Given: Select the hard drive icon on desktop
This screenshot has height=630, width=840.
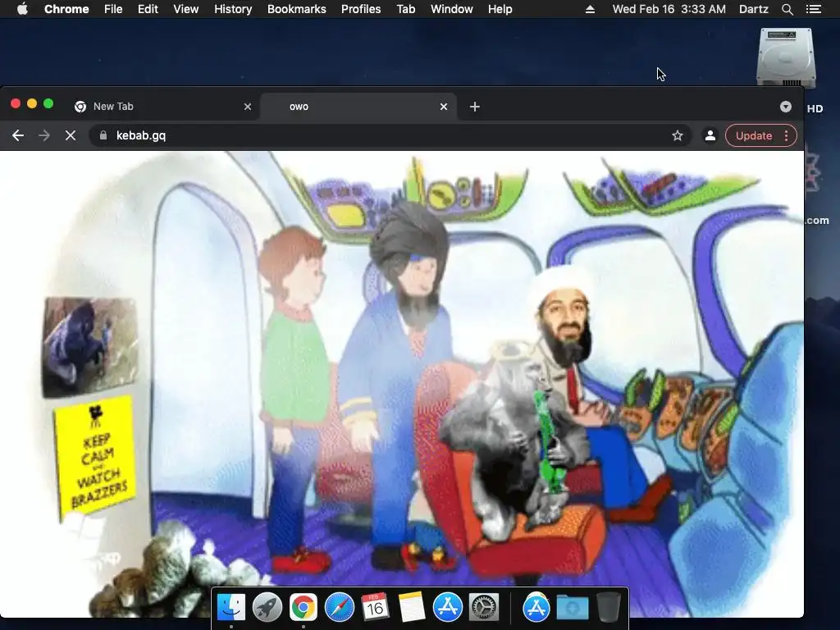Looking at the screenshot, I should [787, 57].
